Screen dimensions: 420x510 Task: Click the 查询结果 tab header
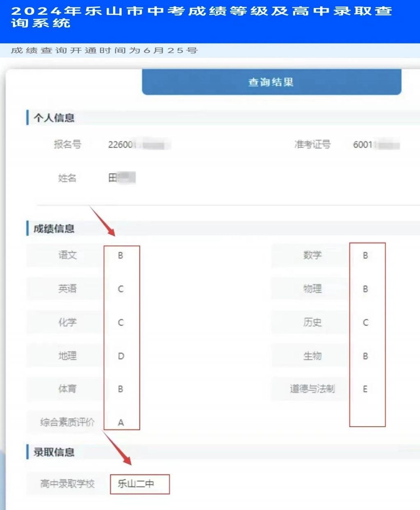tap(272, 82)
